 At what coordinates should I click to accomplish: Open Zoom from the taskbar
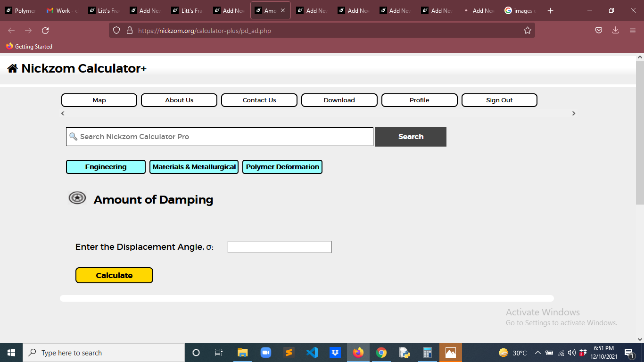pyautogui.click(x=266, y=353)
